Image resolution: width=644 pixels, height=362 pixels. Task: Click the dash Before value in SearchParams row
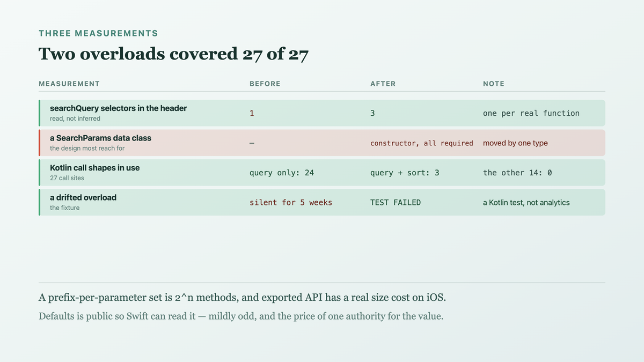click(x=252, y=143)
